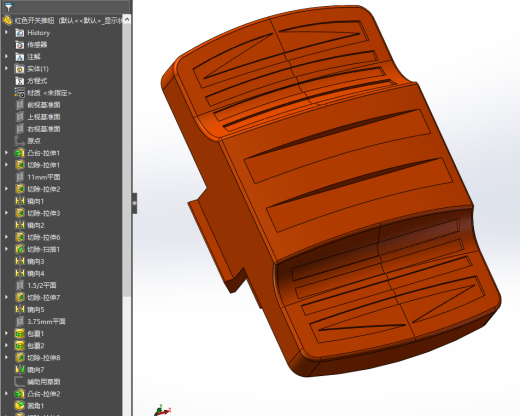Expand the History folder
Screen dimensions: 520x416
tap(6, 32)
